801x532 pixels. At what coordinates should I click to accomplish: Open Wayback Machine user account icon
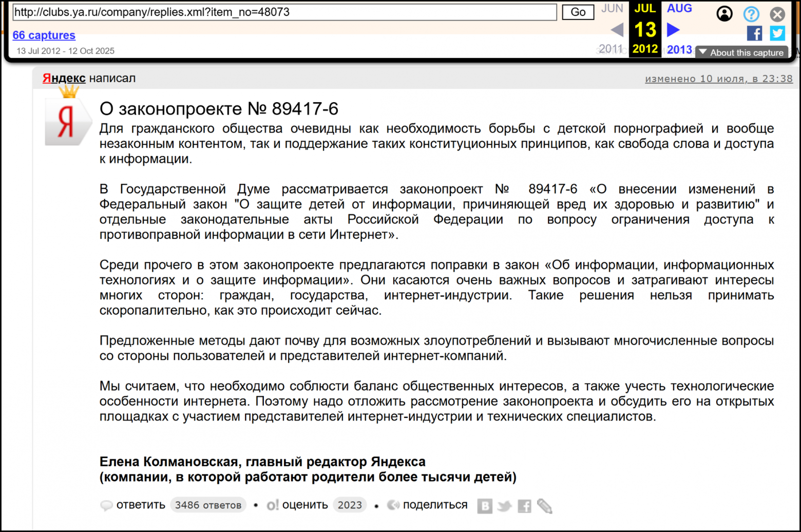pos(724,14)
